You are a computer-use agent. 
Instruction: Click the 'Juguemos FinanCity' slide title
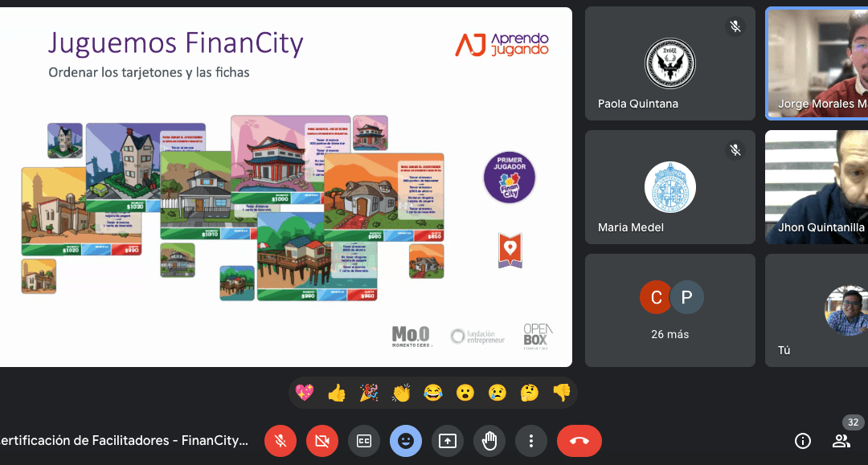[175, 43]
